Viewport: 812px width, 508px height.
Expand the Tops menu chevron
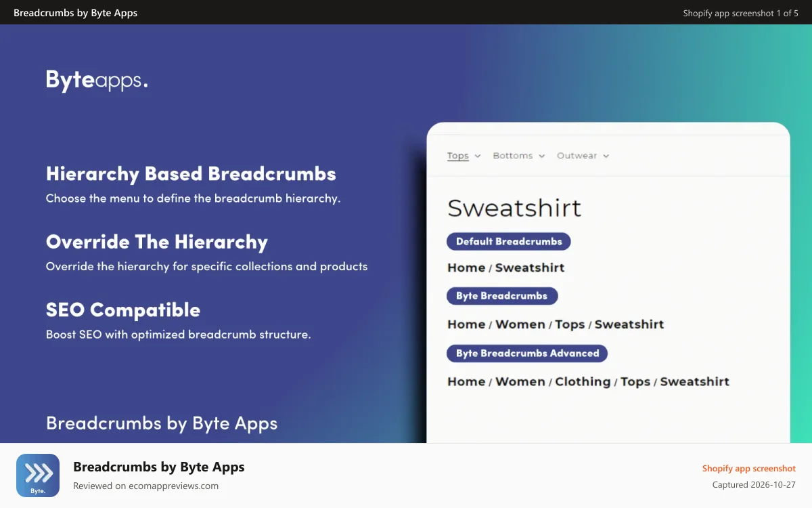pos(478,156)
